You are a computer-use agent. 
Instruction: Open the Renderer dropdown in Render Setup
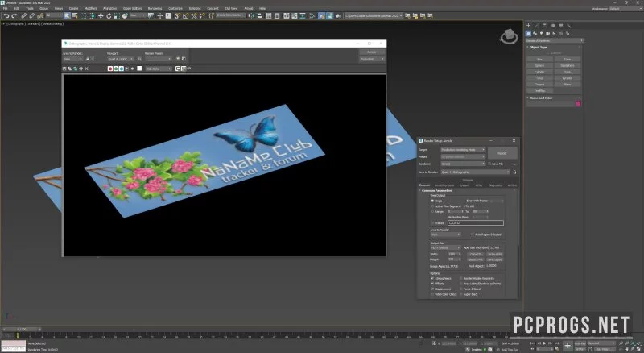464,164
